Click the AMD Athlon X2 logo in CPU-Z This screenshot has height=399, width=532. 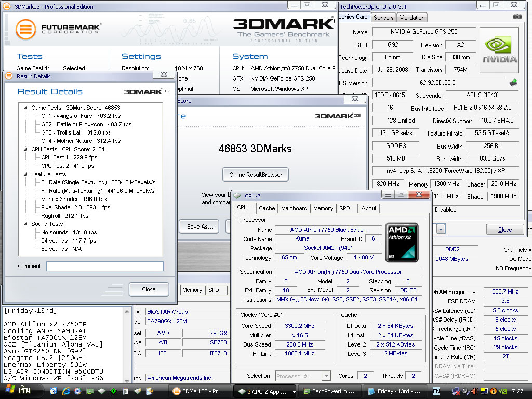[x=402, y=243]
